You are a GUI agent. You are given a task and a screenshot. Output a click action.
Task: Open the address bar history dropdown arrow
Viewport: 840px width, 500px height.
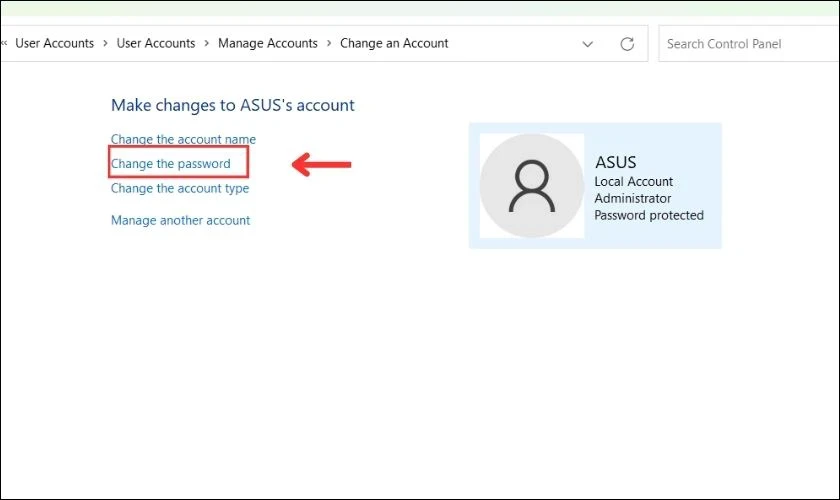pos(588,44)
